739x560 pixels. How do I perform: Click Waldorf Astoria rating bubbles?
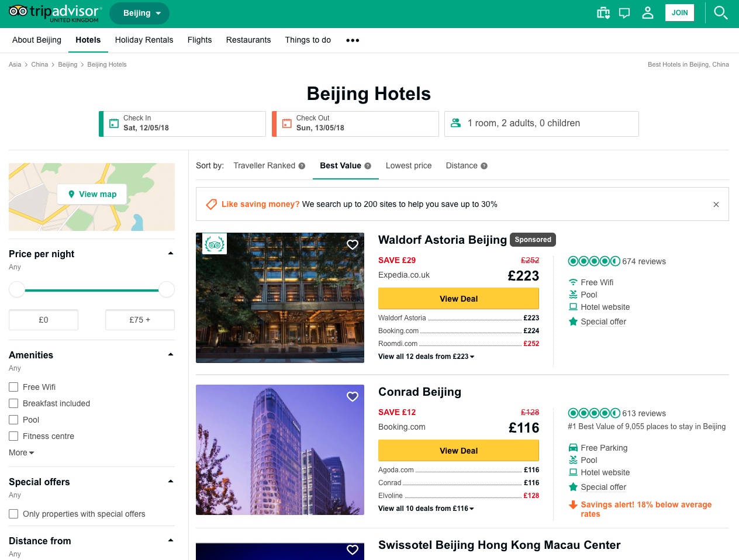(x=594, y=261)
